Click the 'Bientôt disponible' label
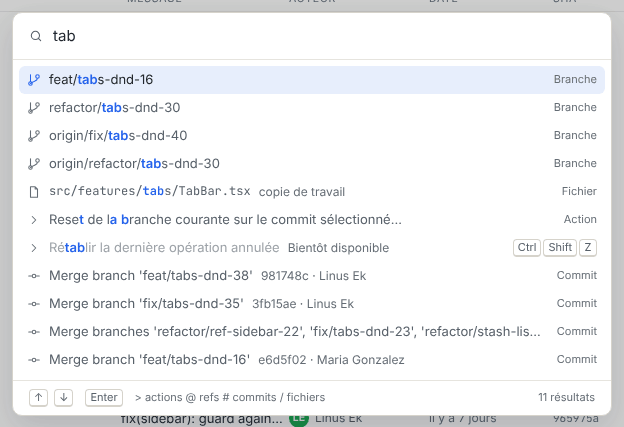This screenshot has width=624, height=427. pos(338,248)
